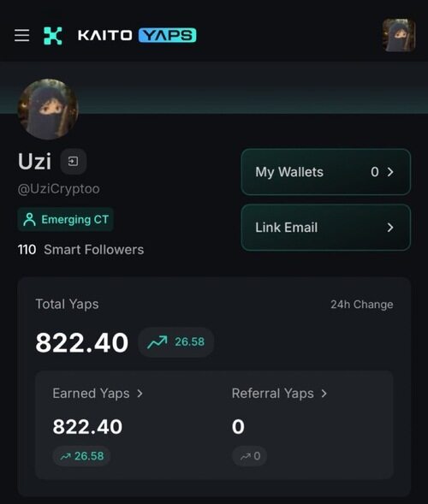Image resolution: width=428 pixels, height=504 pixels.
Task: Open account avatar in top right corner
Action: tap(399, 35)
